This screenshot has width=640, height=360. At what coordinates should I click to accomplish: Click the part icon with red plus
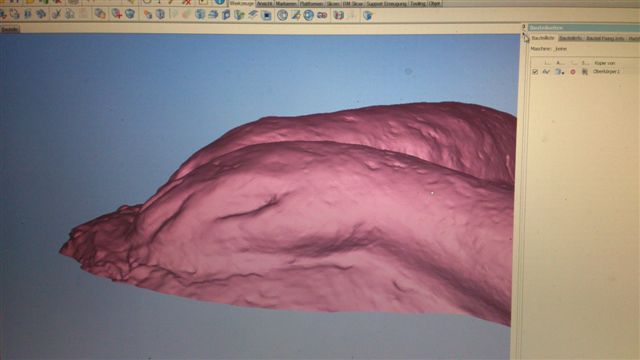[117, 15]
